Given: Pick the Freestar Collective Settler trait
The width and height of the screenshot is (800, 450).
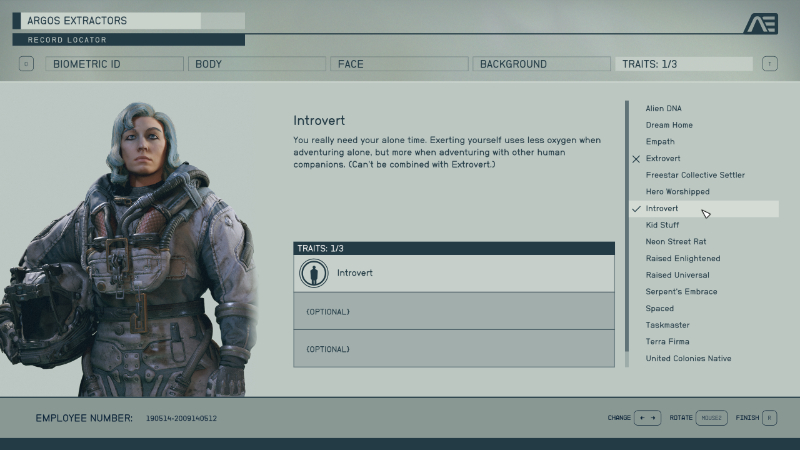Looking at the screenshot, I should tap(695, 175).
